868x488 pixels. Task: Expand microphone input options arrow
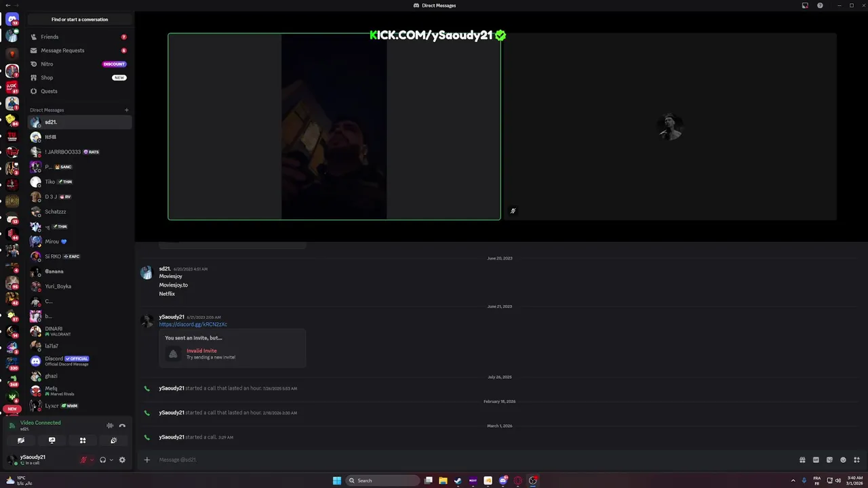(92, 460)
